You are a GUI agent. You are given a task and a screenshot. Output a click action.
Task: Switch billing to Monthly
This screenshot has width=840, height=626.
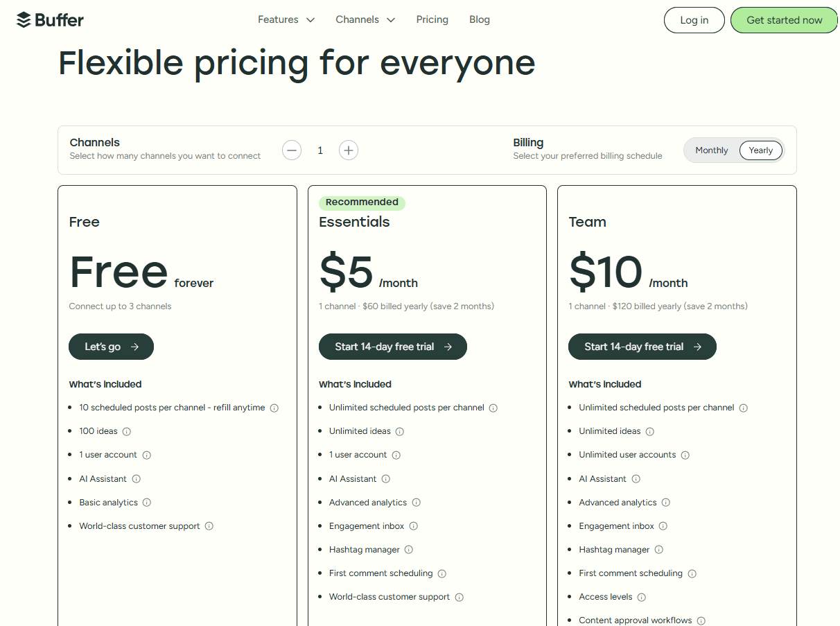[x=711, y=150]
